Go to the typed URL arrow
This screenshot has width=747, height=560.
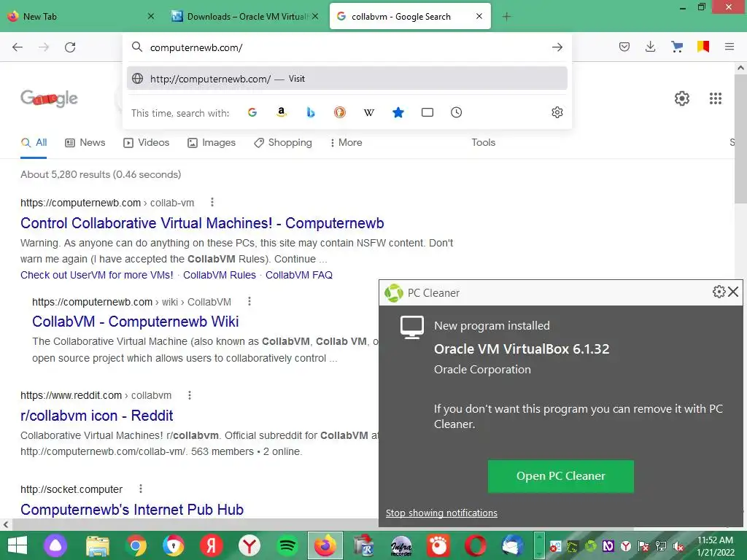coord(557,47)
